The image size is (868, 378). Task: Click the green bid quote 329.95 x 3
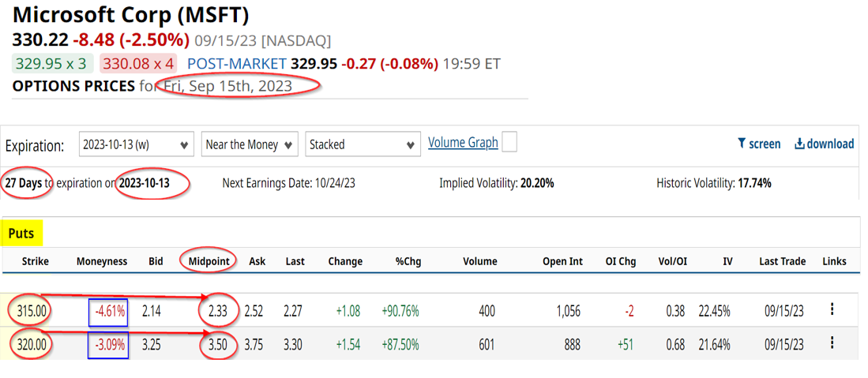(52, 64)
